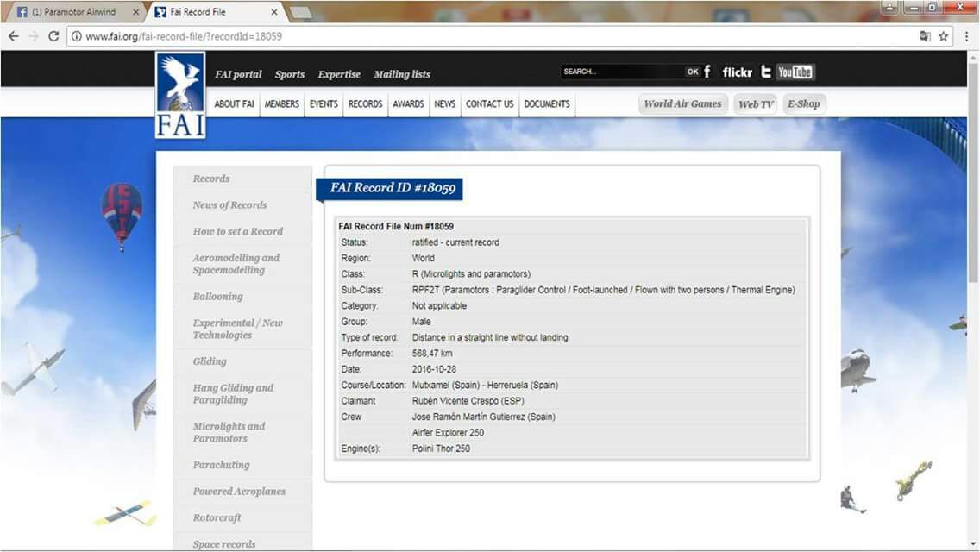Click the browser back arrow
980x552 pixels.
pos(14,36)
